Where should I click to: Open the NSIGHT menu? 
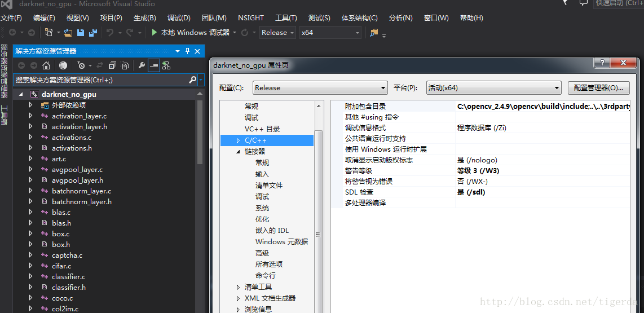[x=250, y=17]
